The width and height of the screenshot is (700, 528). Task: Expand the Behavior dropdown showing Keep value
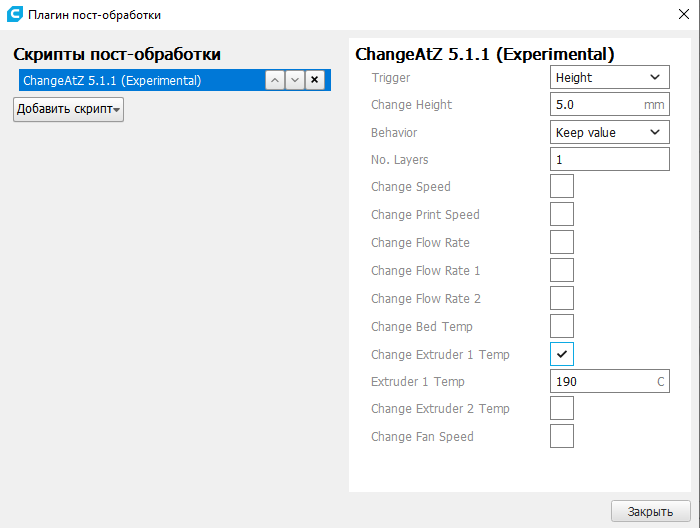609,132
